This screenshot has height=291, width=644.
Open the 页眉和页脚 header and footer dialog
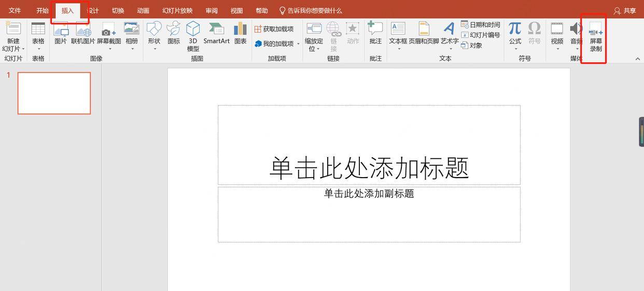[x=424, y=32]
